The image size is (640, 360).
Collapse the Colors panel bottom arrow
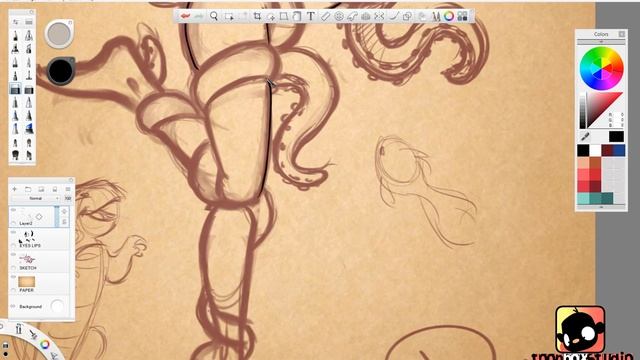[x=601, y=207]
